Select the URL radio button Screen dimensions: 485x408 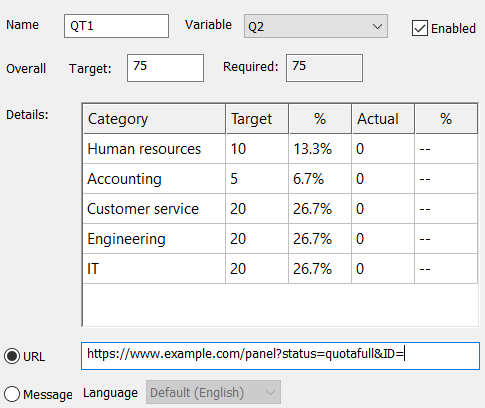[x=12, y=356]
